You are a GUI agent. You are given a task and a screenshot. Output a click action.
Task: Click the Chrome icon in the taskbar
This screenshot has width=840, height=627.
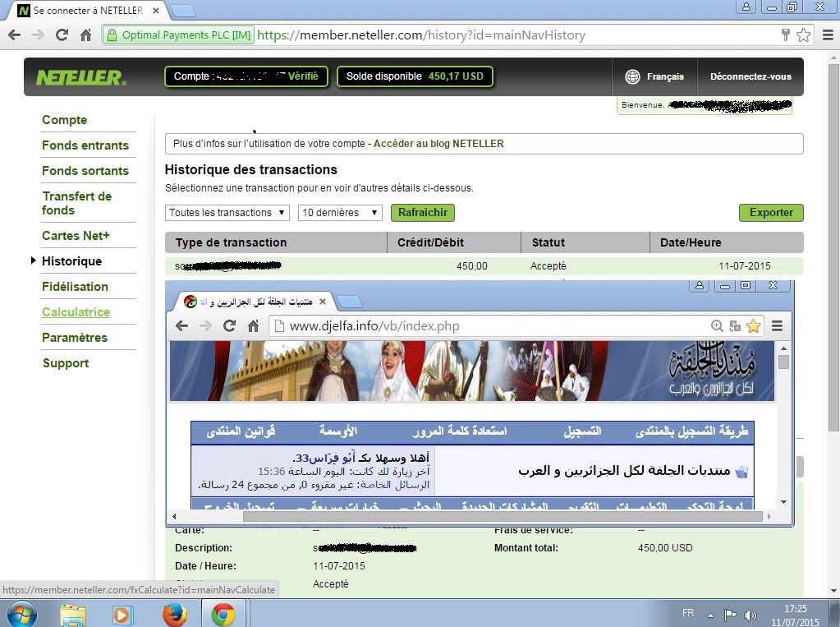[223, 615]
